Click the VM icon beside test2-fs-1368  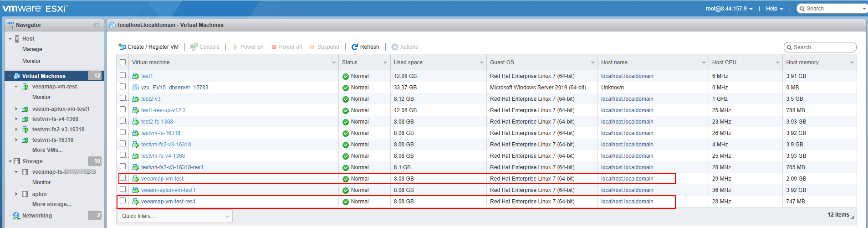coord(136,122)
